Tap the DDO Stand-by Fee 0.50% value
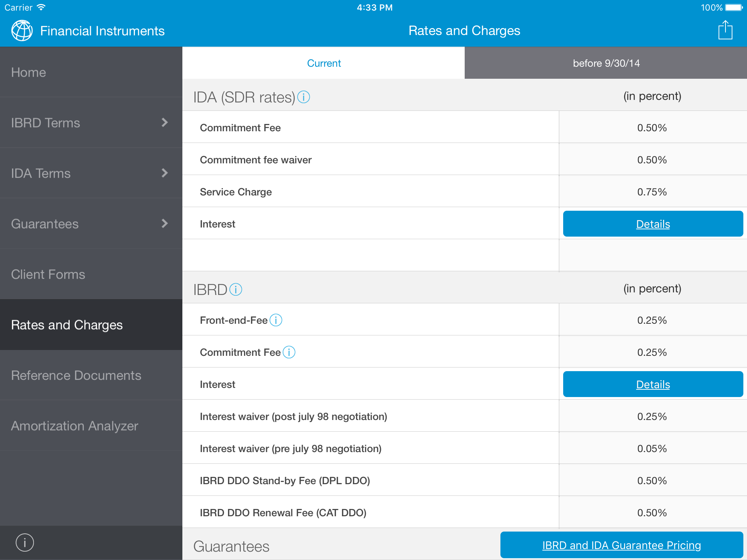Viewport: 747px width, 560px height. click(652, 481)
